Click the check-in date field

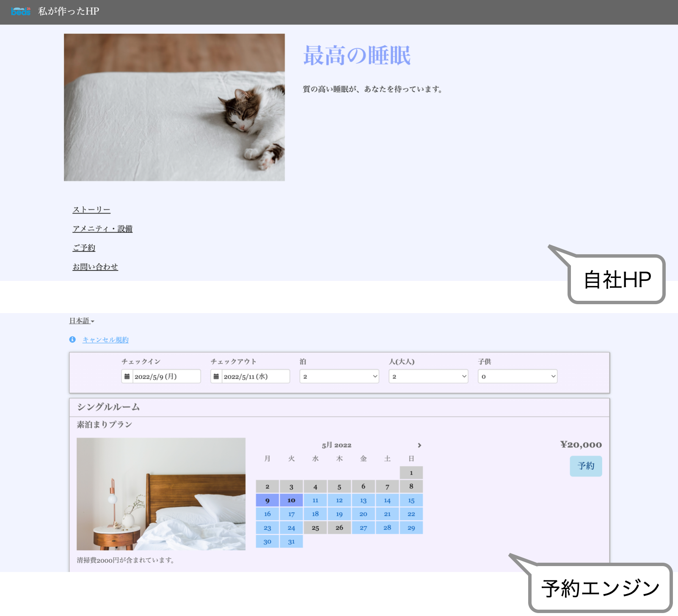(166, 377)
